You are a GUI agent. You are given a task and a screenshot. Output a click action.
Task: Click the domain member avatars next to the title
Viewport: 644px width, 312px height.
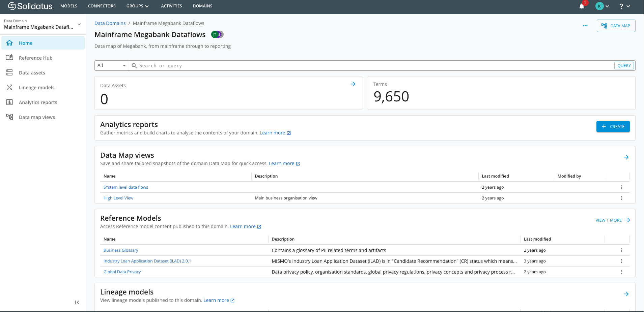[x=217, y=34]
